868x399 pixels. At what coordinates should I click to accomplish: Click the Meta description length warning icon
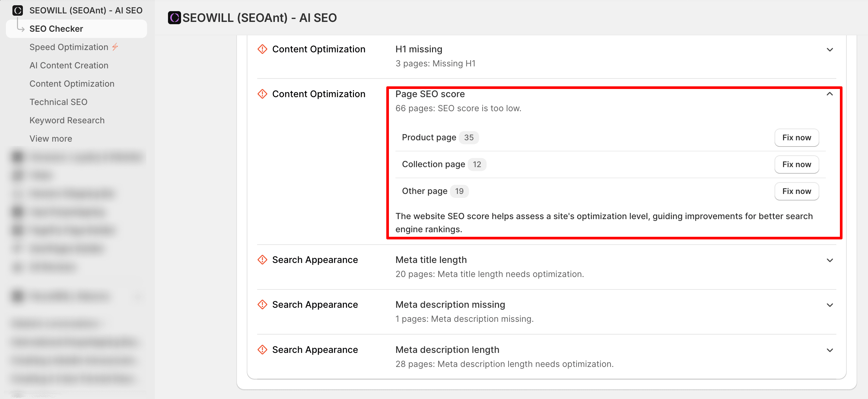click(262, 350)
